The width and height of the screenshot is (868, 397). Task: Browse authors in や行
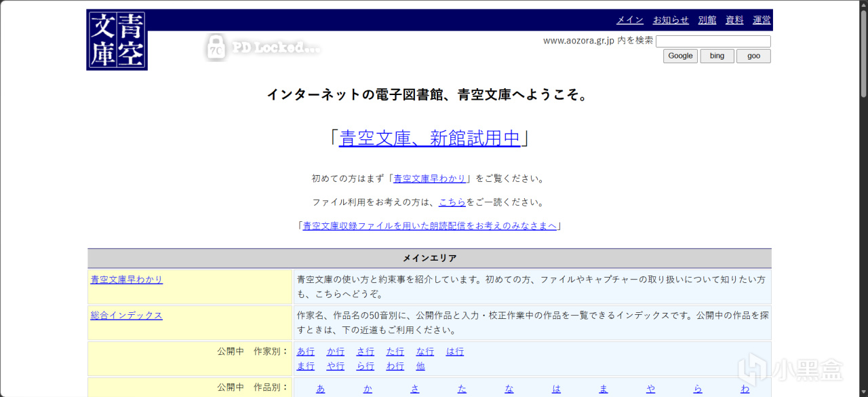[336, 366]
